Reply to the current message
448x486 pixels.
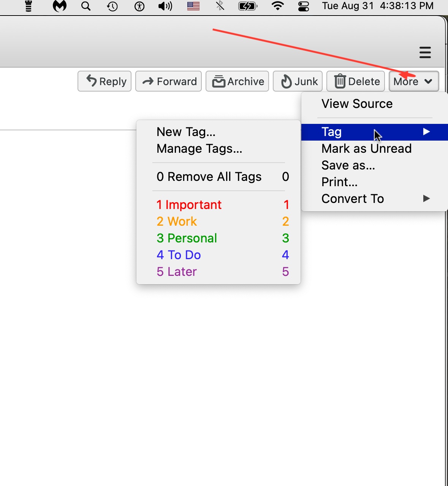(104, 81)
